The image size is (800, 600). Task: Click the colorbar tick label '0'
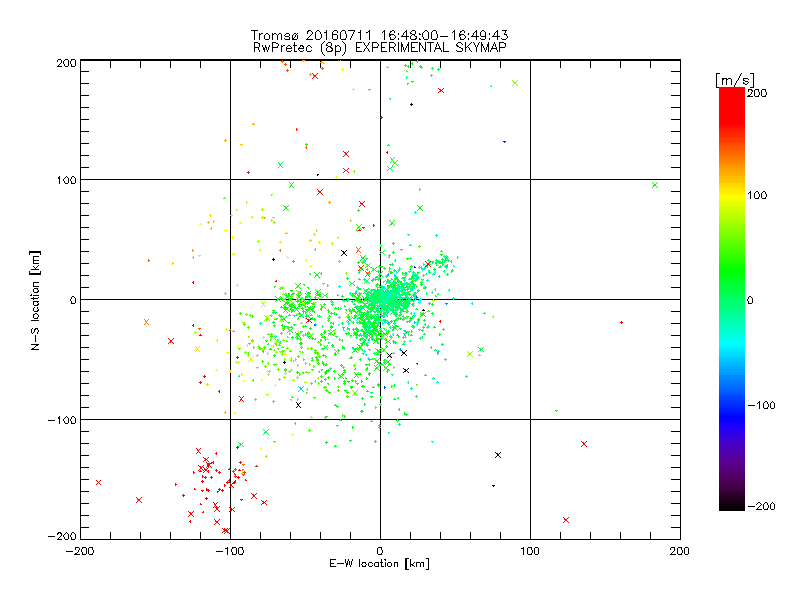coord(750,300)
